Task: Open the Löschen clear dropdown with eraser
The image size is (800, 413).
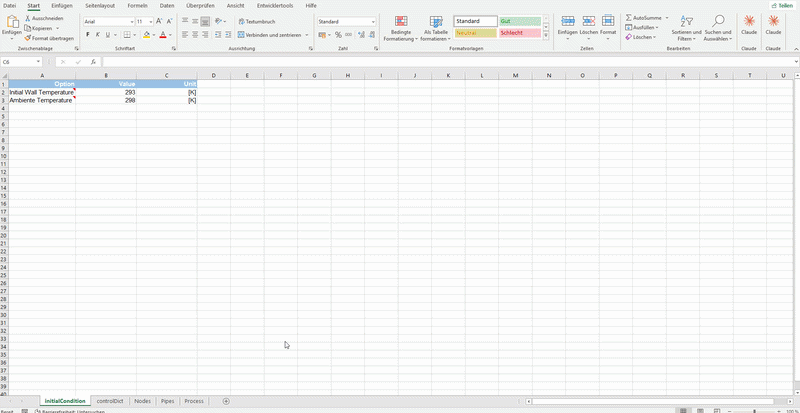Action: (x=640, y=37)
